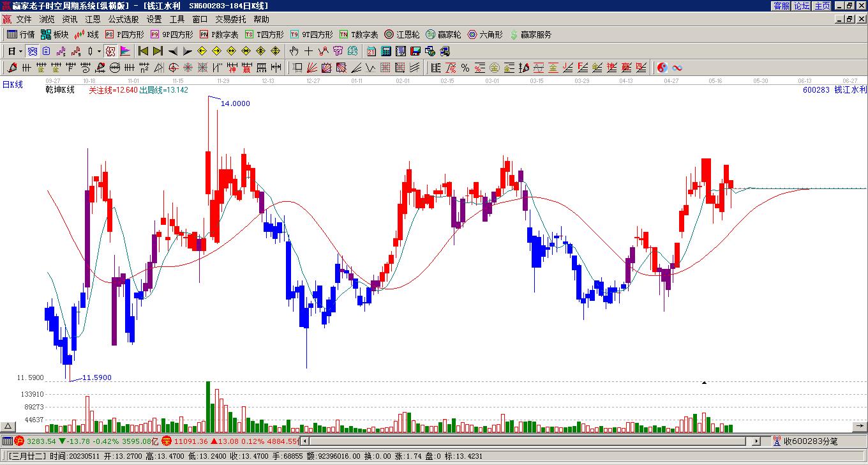Click the 出局线=13.142 label

pos(164,90)
